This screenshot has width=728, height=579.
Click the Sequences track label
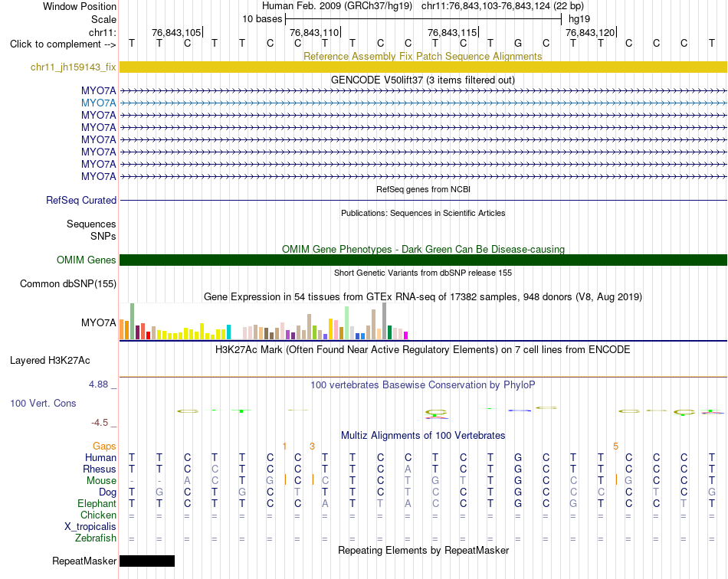pos(91,224)
